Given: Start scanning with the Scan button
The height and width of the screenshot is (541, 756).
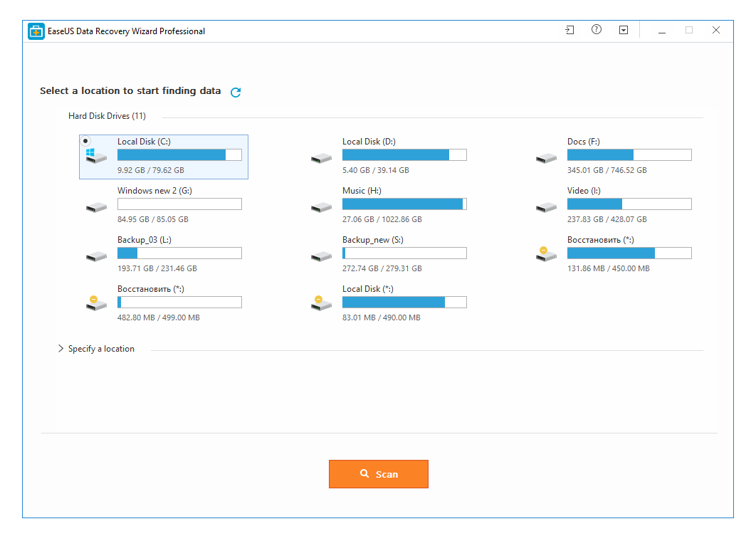Looking at the screenshot, I should tap(378, 474).
